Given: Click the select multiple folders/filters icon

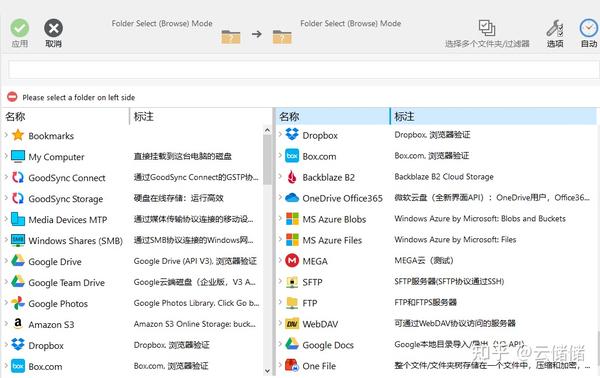Looking at the screenshot, I should pyautogui.click(x=487, y=28).
